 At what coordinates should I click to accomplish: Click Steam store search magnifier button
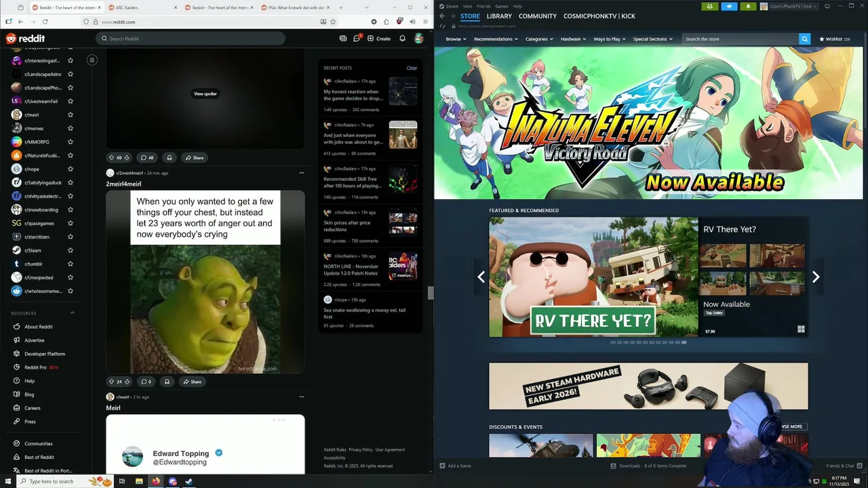click(x=805, y=39)
